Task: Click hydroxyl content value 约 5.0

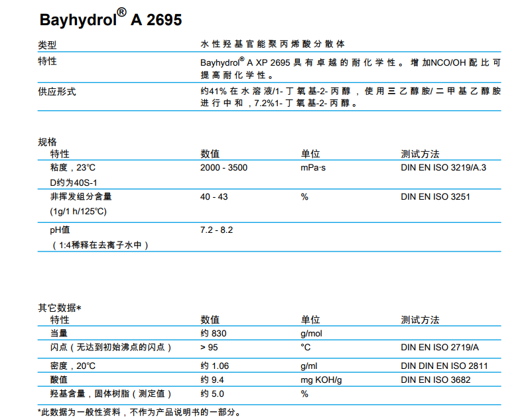Action: click(x=212, y=394)
